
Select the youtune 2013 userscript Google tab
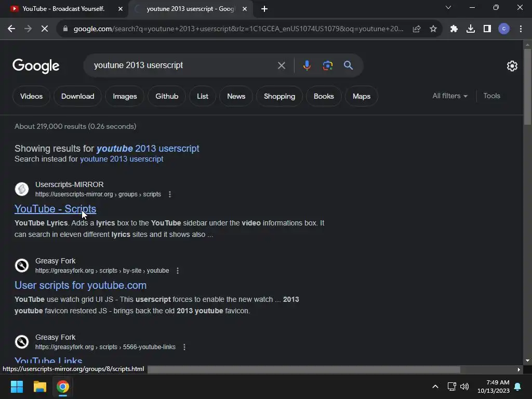pos(190,9)
